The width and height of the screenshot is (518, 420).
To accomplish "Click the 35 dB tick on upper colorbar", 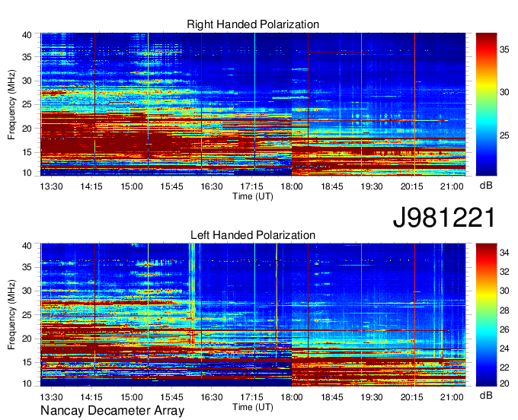I will pyautogui.click(x=504, y=49).
